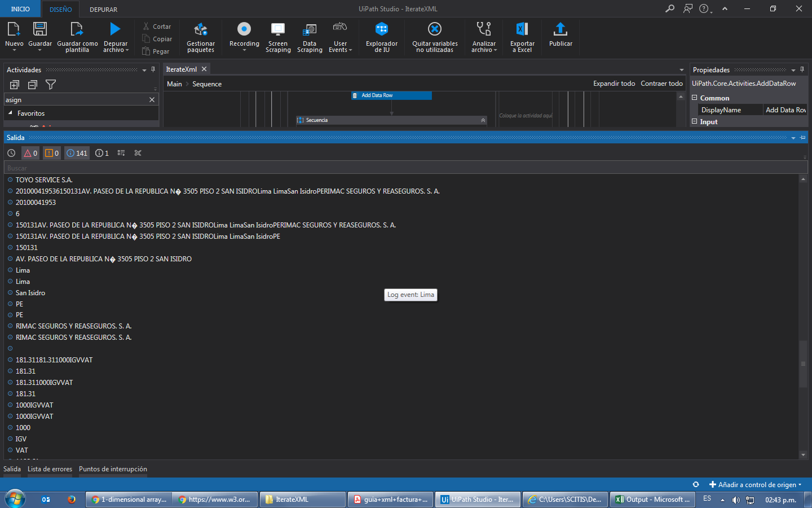Open the Windows Start menu
Screen dimensions: 812x508
click(x=15, y=499)
